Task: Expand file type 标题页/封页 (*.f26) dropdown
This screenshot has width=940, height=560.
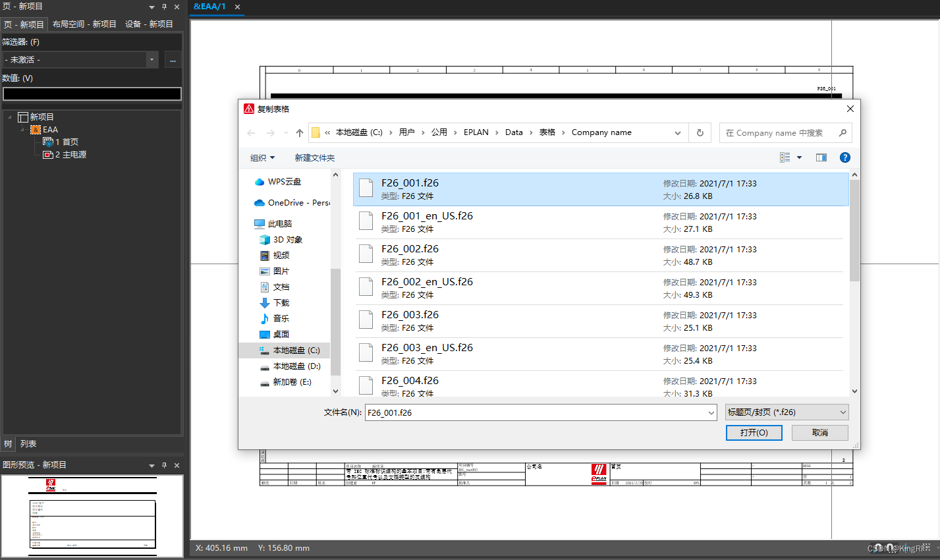Action: coord(787,412)
